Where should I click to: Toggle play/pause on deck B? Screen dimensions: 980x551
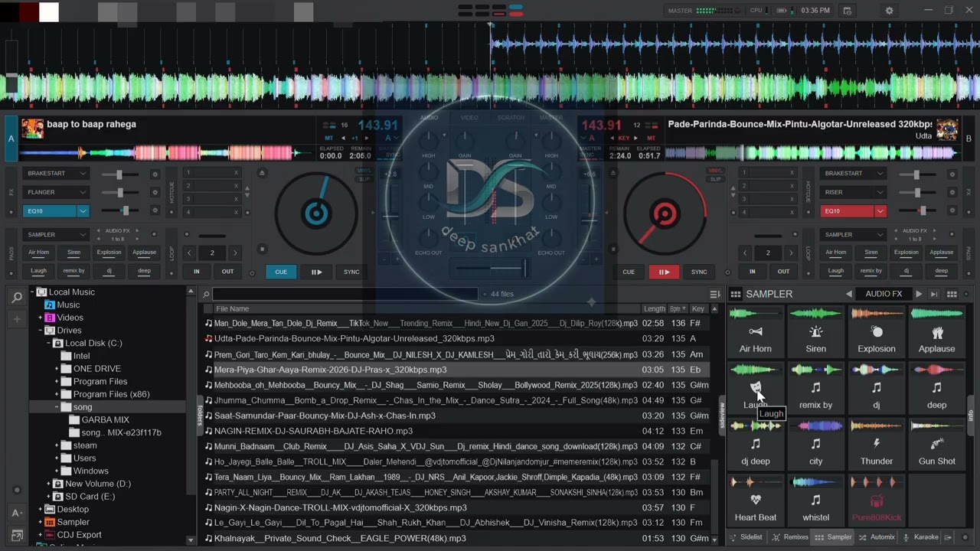coord(664,272)
